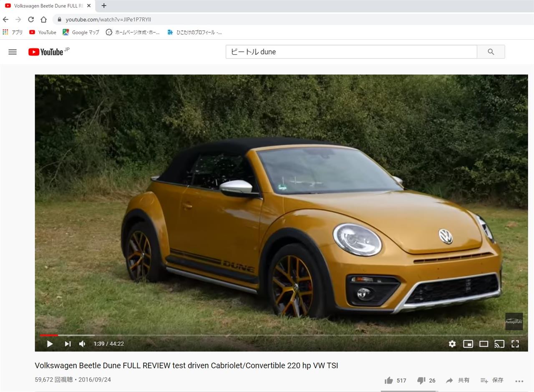Select the Volkswagen Beetle Dune tab
The height and width of the screenshot is (392, 534).
(x=48, y=6)
